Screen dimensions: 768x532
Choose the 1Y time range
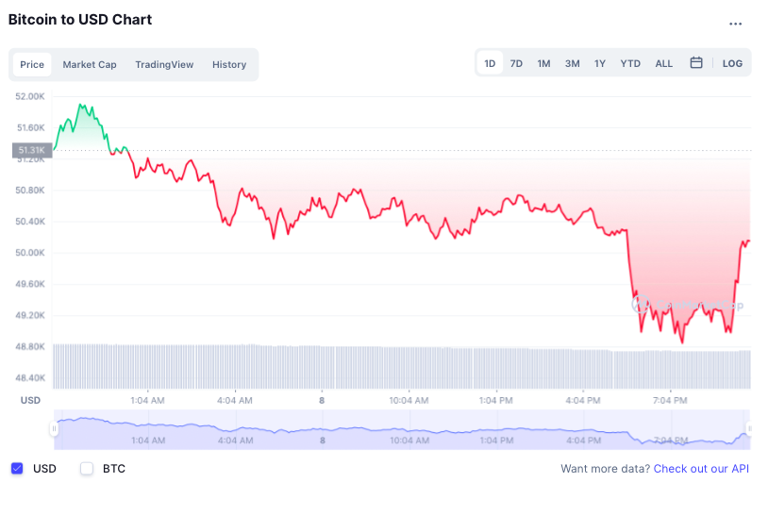click(x=599, y=63)
